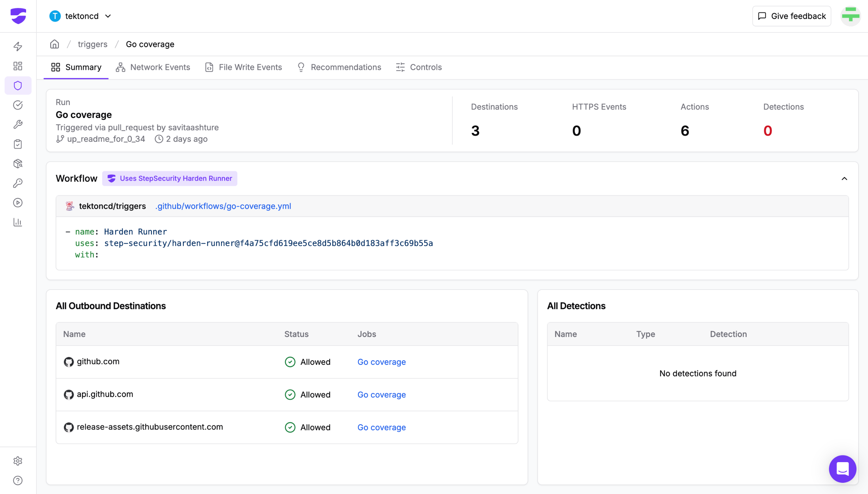The width and height of the screenshot is (868, 494).
Task: Open the clipboard checklist sidebar icon
Action: 18,144
